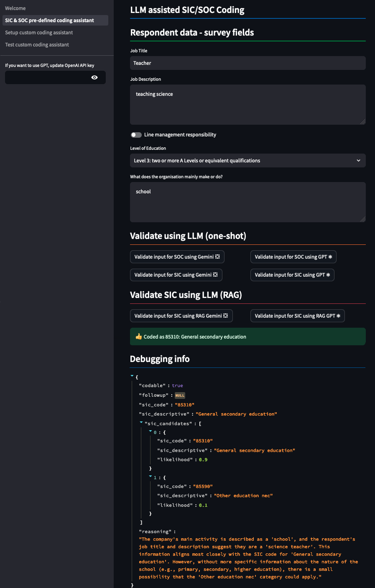Run Validate input for SIC using Gemini
Image resolution: width=375 pixels, height=588 pixels.
tap(176, 275)
